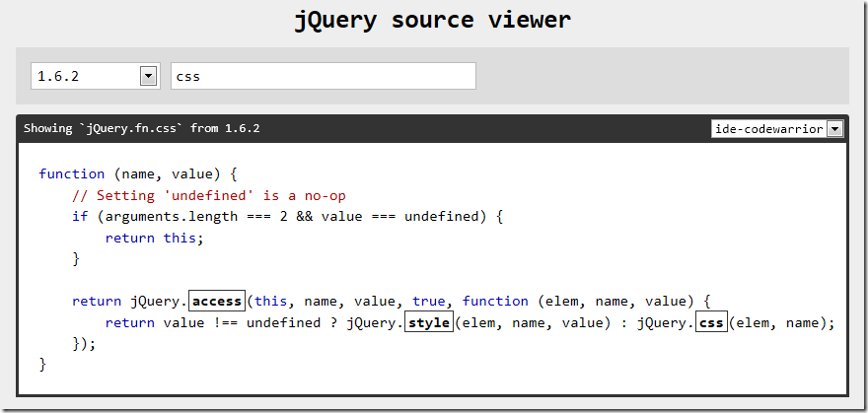This screenshot has height=413, width=868.
Task: Click the 'function (name, value) {' line
Action: [x=138, y=174]
